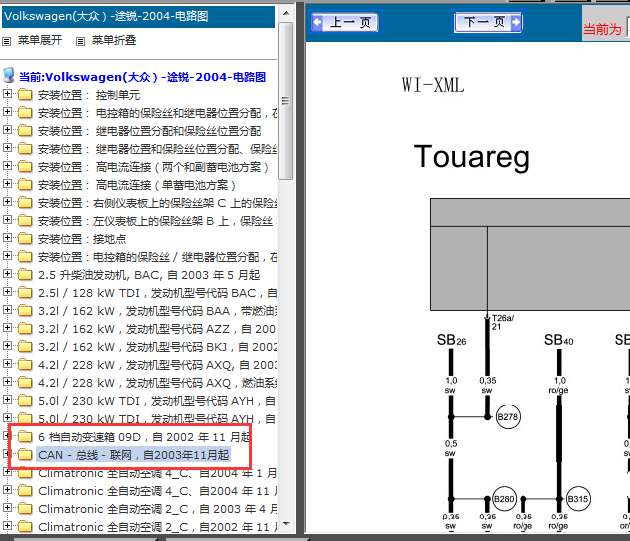Open Climatronic 全自动空调 4_C 自2004 年 11 item
The height and width of the screenshot is (541, 630).
158,491
